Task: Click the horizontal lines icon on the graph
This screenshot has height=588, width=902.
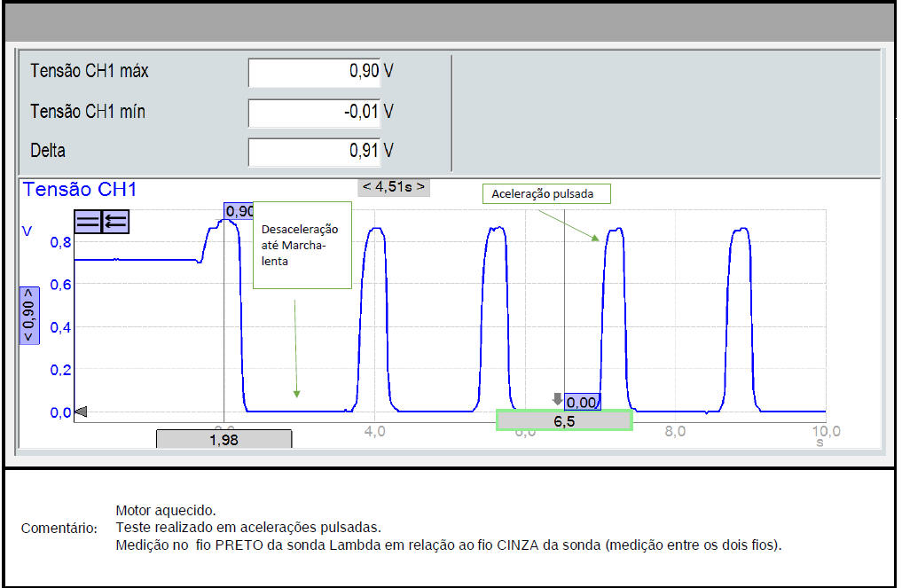Action: pos(88,222)
